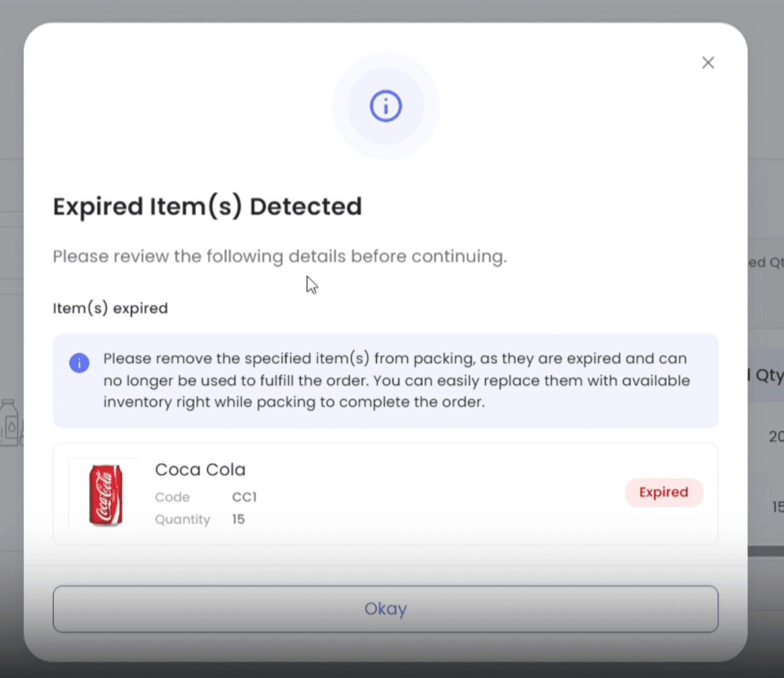Image resolution: width=784 pixels, height=678 pixels.
Task: Click the Quantity value 15 in dialog
Action: [238, 519]
